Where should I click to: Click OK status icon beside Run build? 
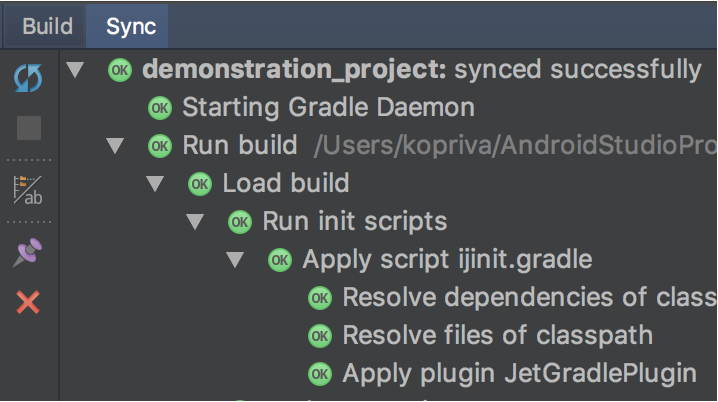pyautogui.click(x=160, y=146)
